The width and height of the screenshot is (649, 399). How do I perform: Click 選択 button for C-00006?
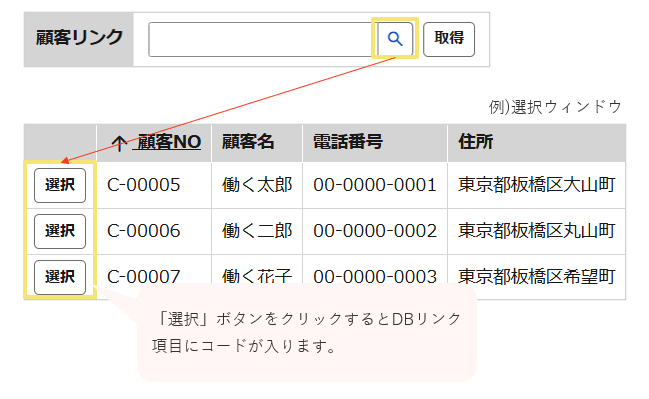pyautogui.click(x=60, y=231)
